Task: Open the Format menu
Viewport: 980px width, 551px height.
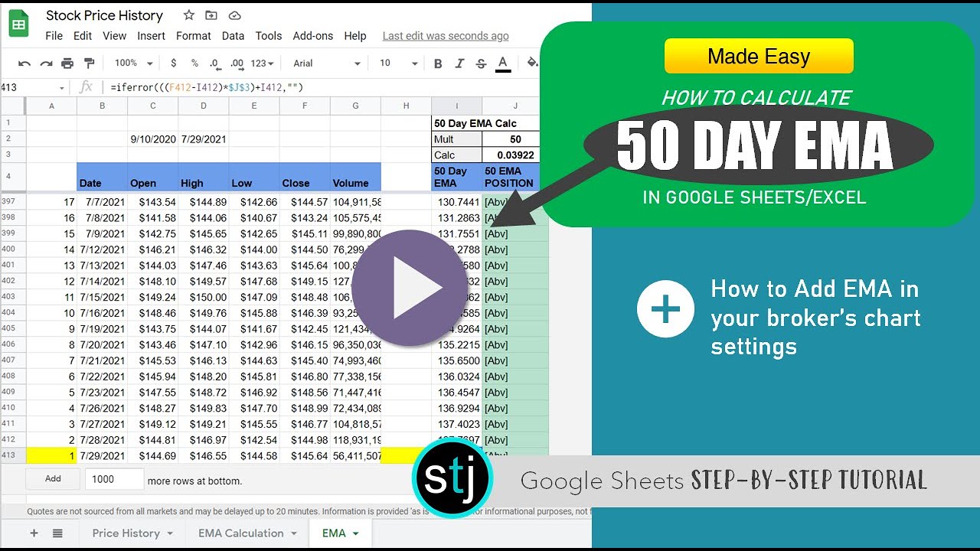Action: [x=194, y=36]
